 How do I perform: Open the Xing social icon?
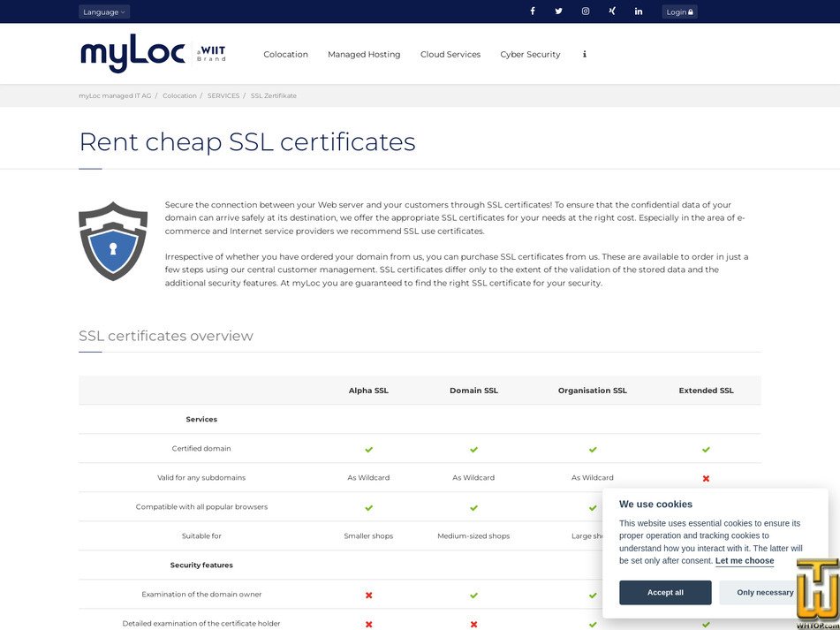coord(612,11)
